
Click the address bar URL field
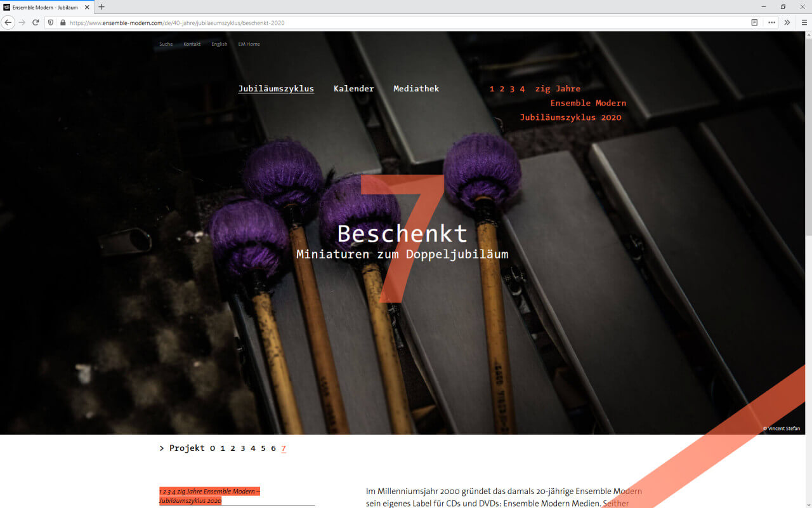click(x=406, y=22)
